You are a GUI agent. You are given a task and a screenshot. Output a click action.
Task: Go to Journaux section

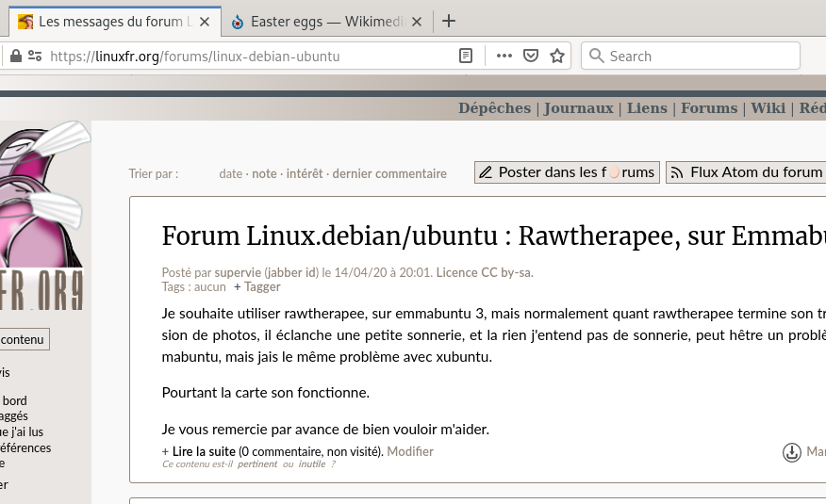[578, 108]
